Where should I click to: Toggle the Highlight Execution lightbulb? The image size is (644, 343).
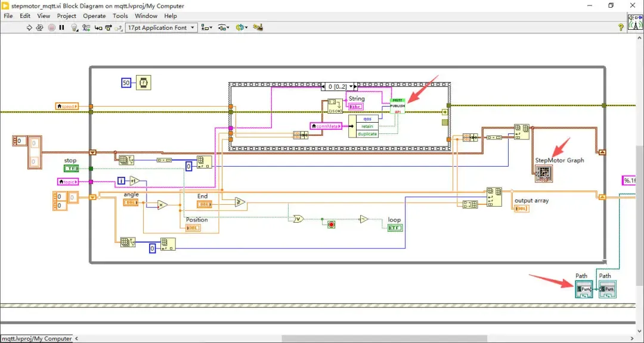click(x=75, y=27)
